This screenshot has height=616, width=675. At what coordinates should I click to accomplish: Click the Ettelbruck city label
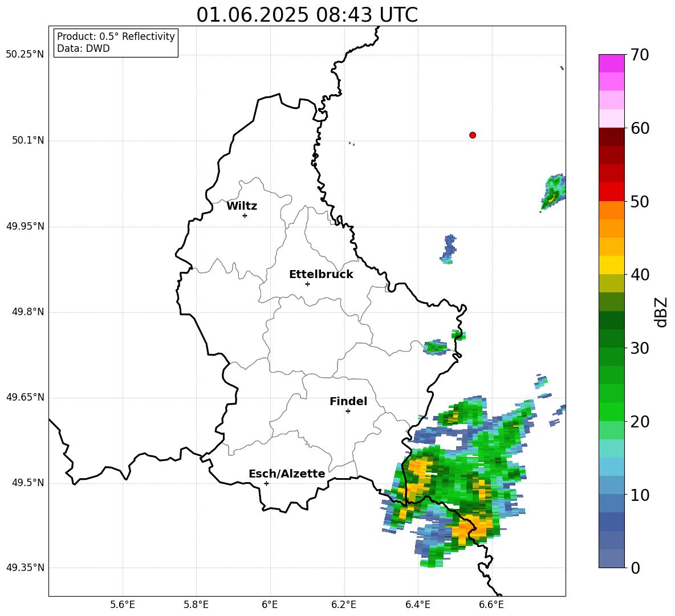point(321,275)
